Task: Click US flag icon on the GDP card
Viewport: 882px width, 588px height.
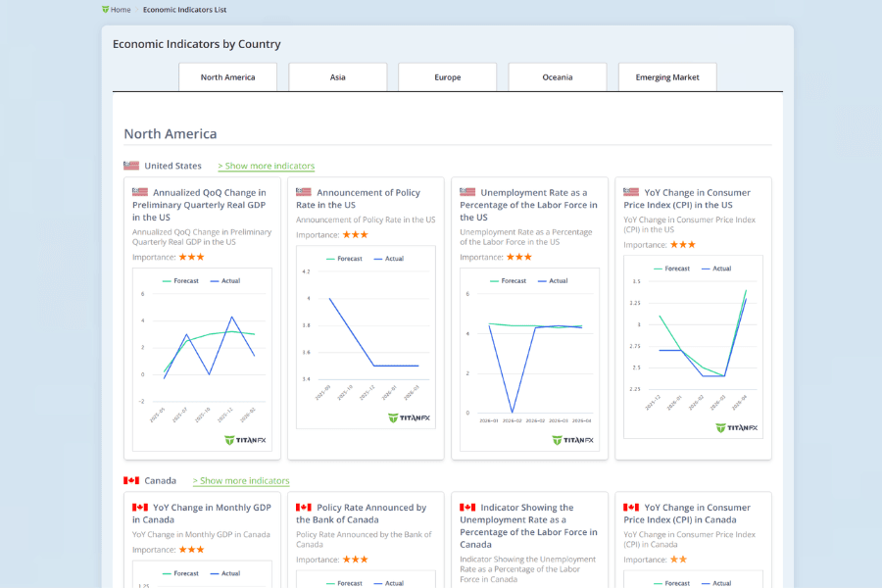Action: click(140, 192)
